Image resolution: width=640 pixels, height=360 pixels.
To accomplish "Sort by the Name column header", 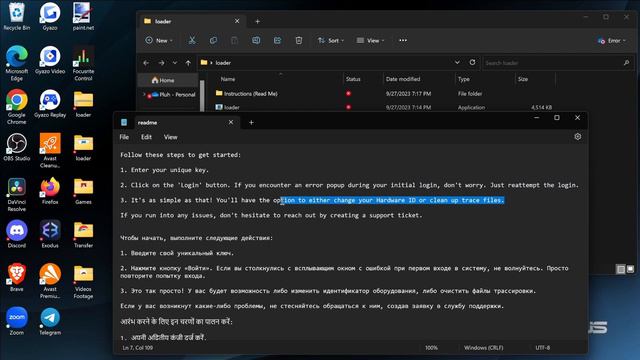I will tap(278, 79).
